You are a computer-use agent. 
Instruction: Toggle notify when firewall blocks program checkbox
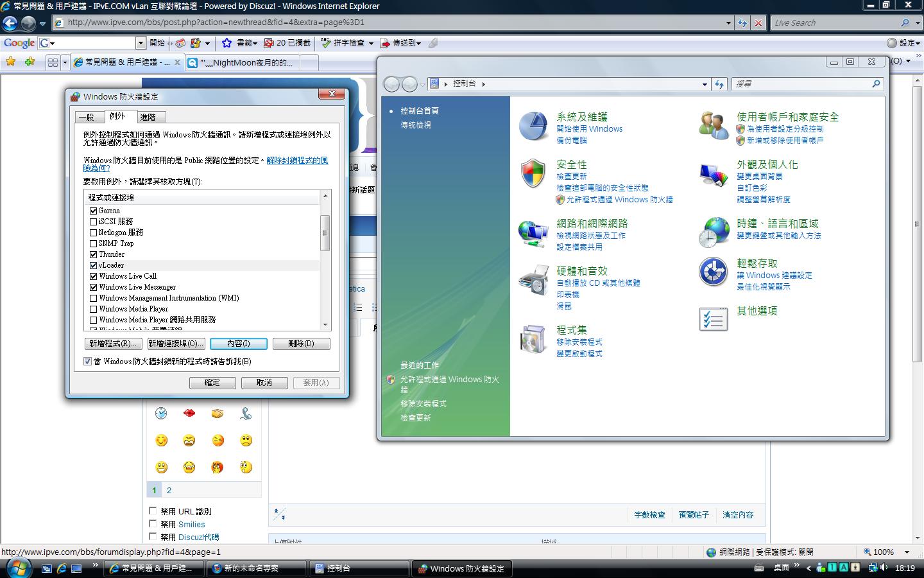coord(88,362)
